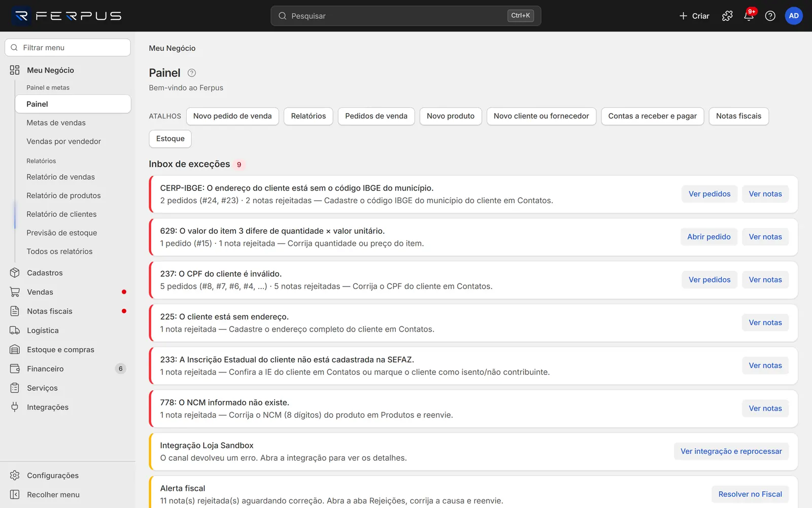Click the Logística truck icon
This screenshot has width=812, height=508.
click(x=15, y=331)
